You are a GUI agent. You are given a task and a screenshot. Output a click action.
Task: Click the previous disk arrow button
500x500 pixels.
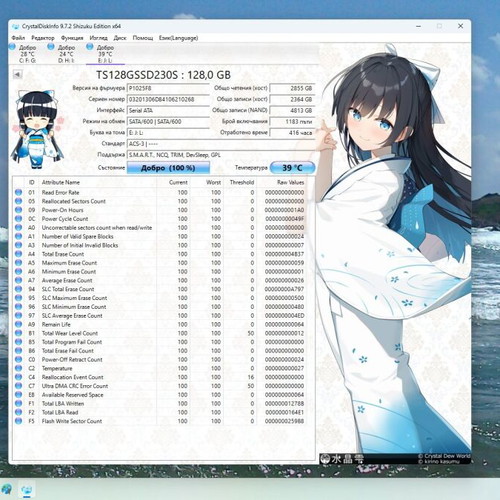pyautogui.click(x=17, y=74)
